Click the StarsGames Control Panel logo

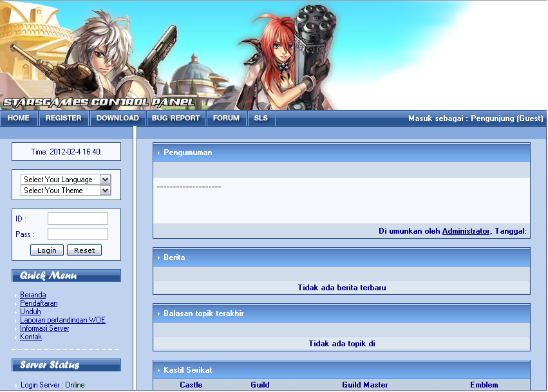pyautogui.click(x=99, y=102)
